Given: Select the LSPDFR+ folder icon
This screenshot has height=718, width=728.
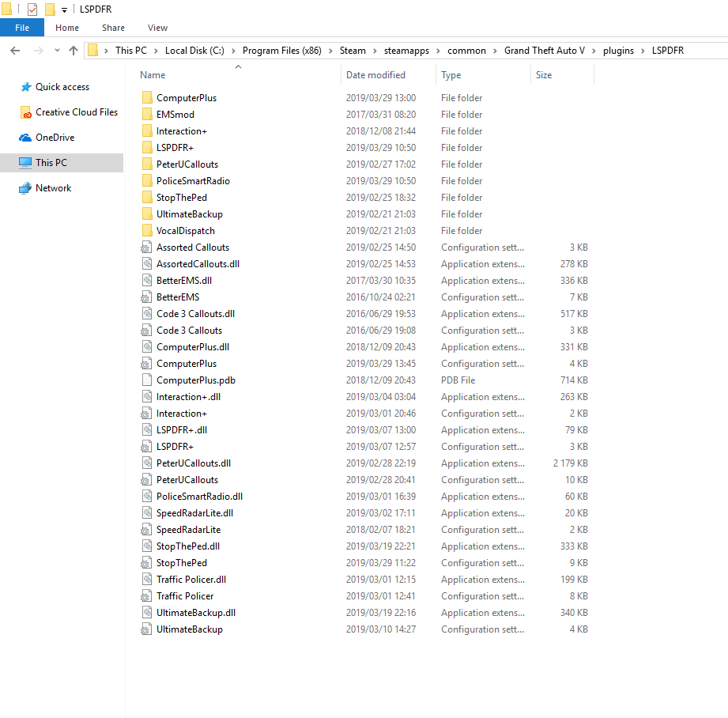Looking at the screenshot, I should (147, 148).
